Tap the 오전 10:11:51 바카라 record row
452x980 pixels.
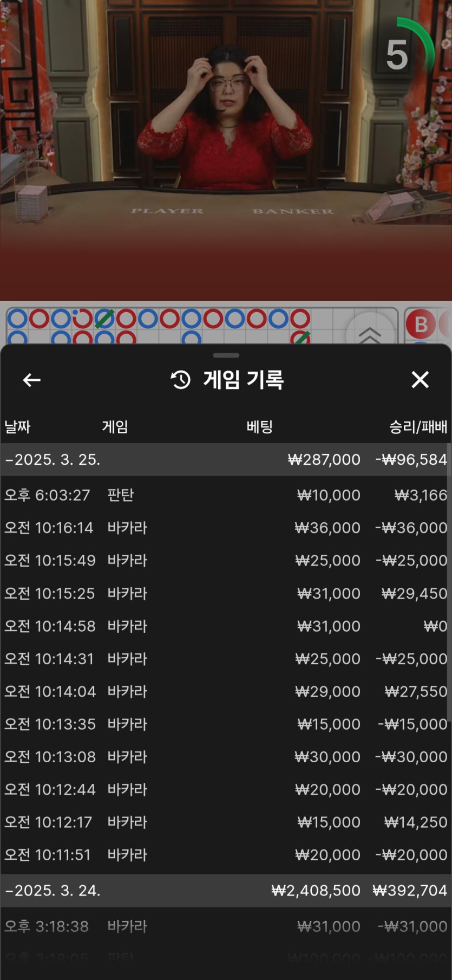pyautogui.click(x=226, y=855)
